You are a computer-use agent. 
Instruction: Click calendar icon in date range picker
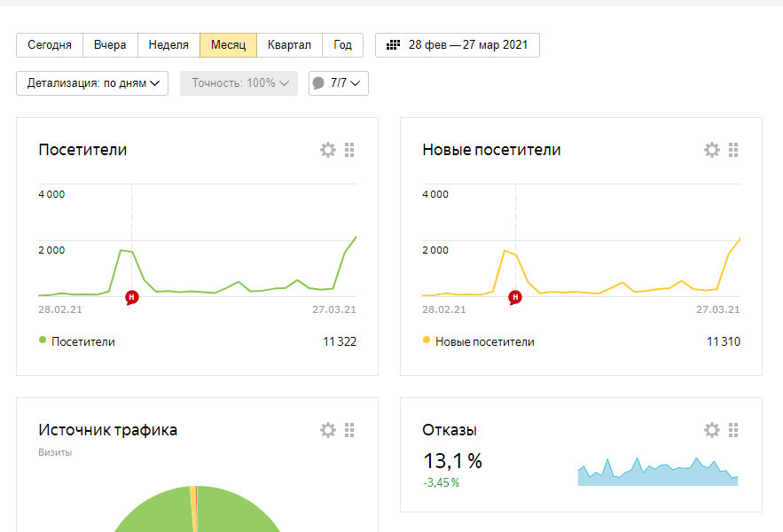[x=394, y=45]
